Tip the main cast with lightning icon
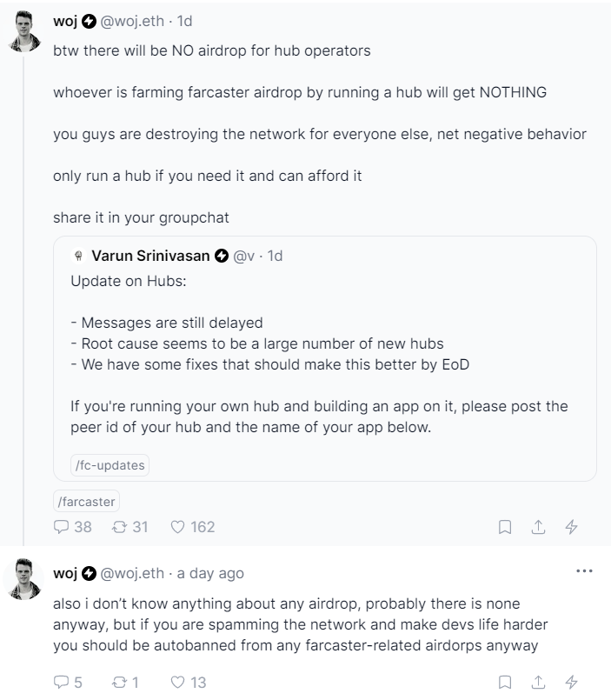Screen dimensions: 611x700 571,527
